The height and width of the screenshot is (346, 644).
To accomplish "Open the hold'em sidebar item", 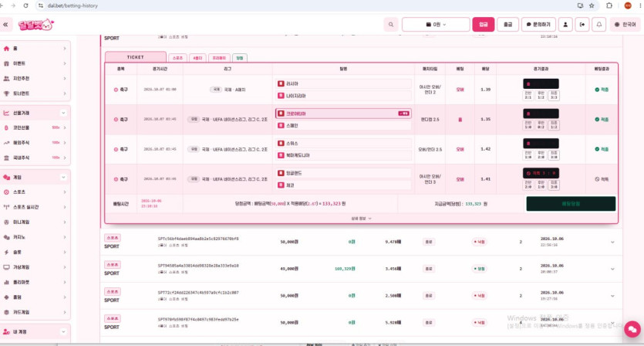I will pos(35,297).
